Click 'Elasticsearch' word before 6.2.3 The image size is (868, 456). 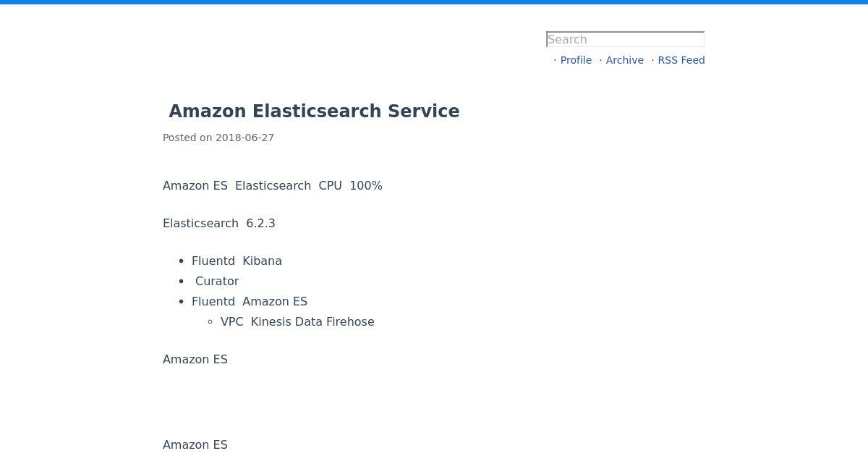coord(200,223)
